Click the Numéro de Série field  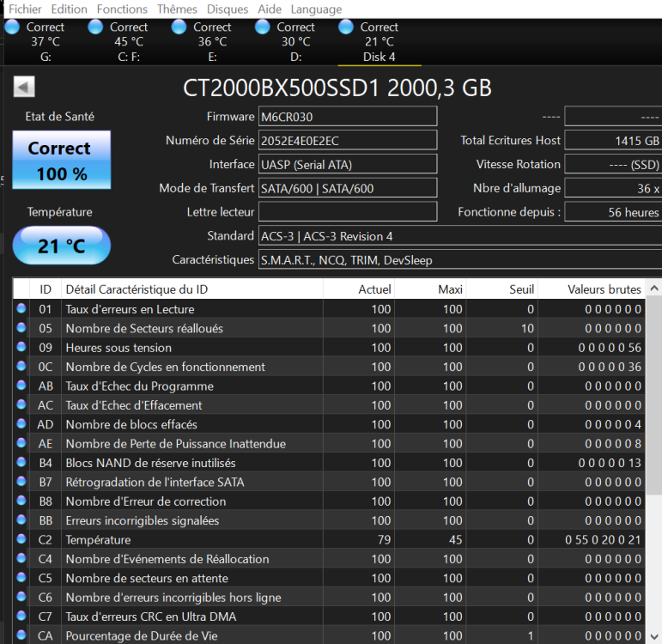347,140
